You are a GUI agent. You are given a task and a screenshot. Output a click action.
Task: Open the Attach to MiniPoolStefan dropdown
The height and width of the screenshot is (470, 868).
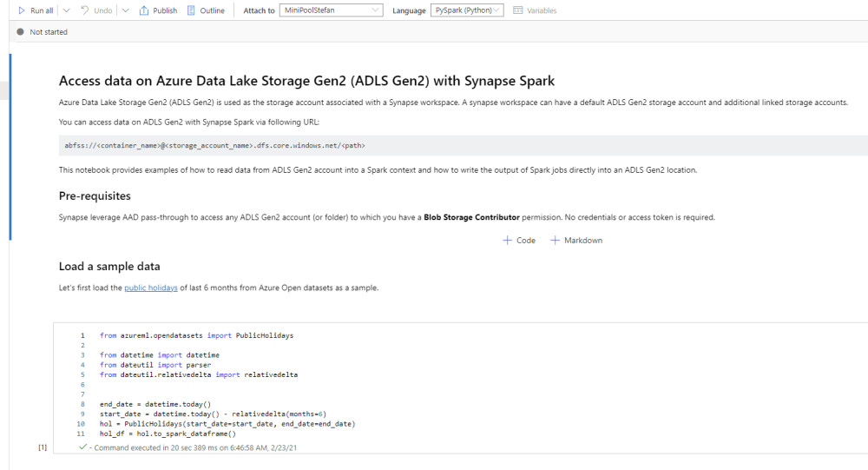pyautogui.click(x=331, y=10)
